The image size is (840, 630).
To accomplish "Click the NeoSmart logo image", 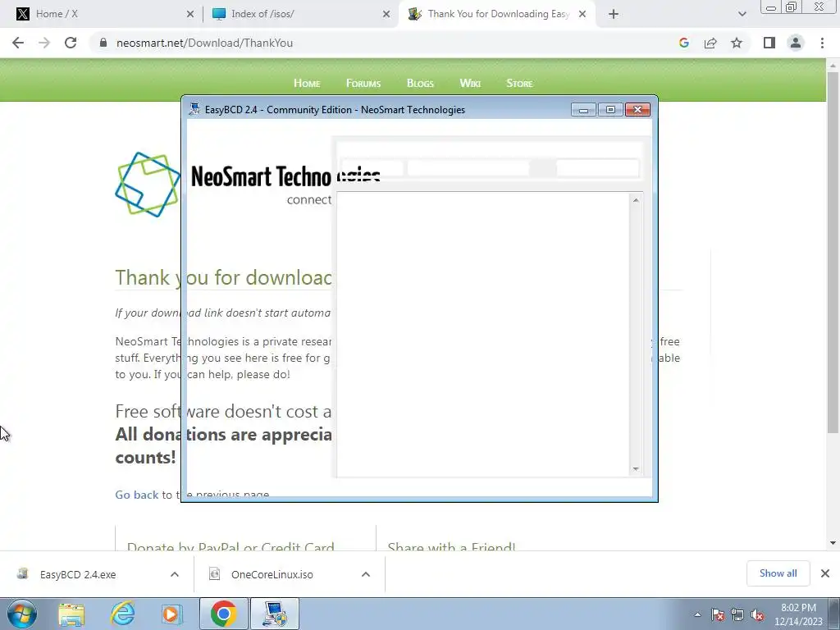I will (x=148, y=185).
